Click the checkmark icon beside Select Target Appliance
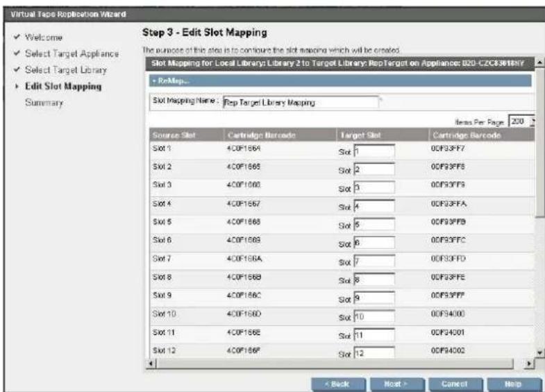This screenshot has height=392, width=545. tap(17, 53)
